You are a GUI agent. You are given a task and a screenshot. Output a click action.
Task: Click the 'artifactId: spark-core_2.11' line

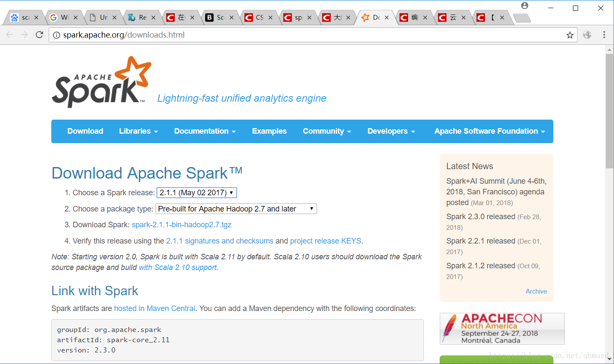click(113, 340)
